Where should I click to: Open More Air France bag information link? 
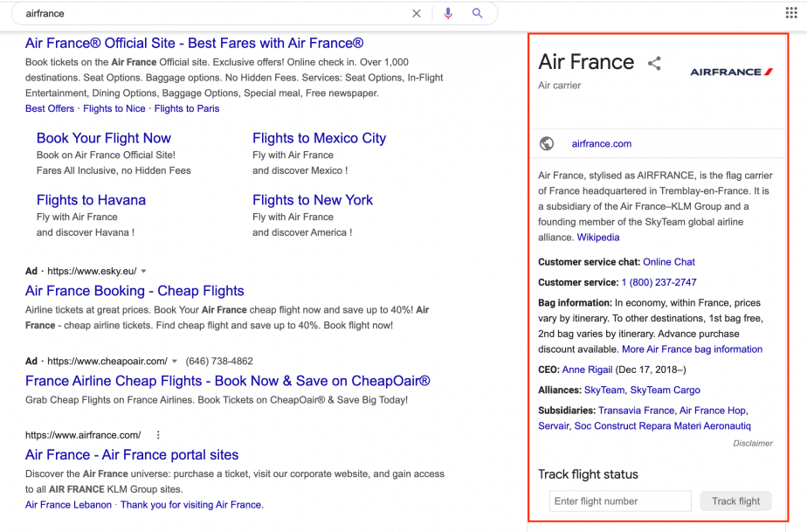click(693, 349)
